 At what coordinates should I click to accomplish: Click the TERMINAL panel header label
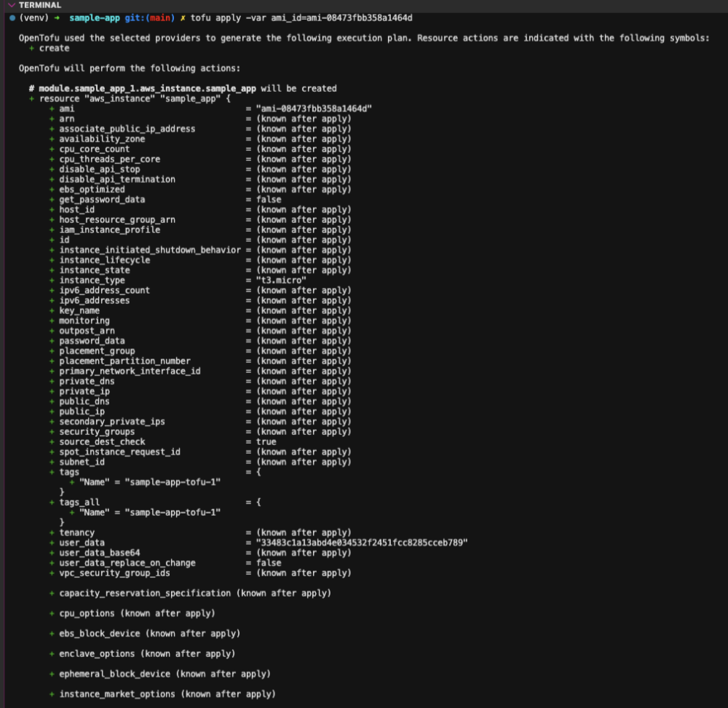pos(40,5)
